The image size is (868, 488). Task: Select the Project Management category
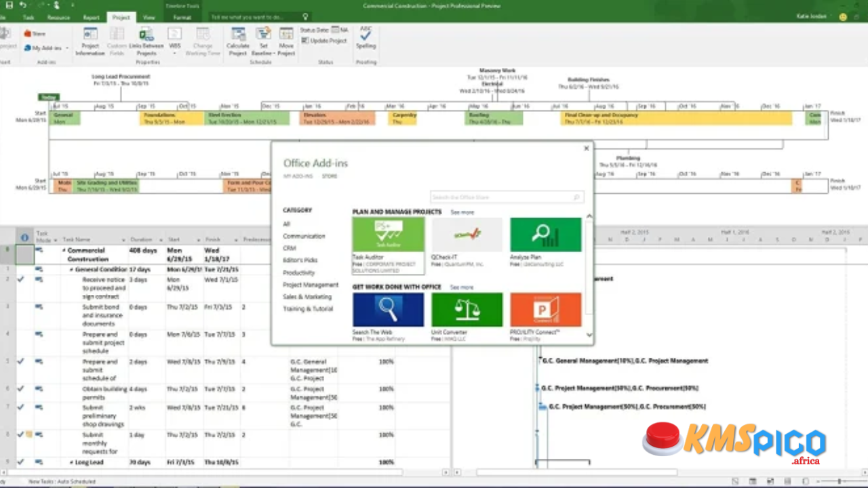coord(311,285)
